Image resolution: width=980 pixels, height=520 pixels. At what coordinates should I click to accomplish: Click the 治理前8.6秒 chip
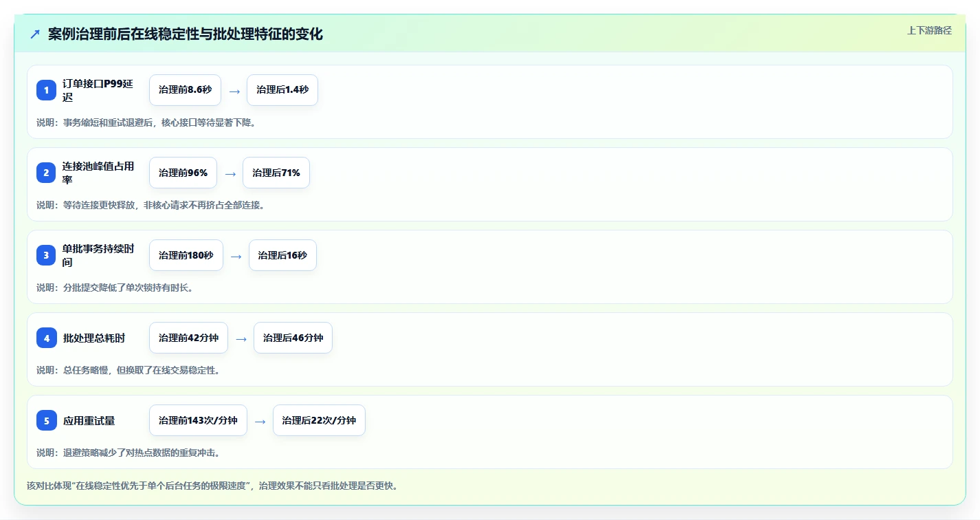tap(185, 90)
